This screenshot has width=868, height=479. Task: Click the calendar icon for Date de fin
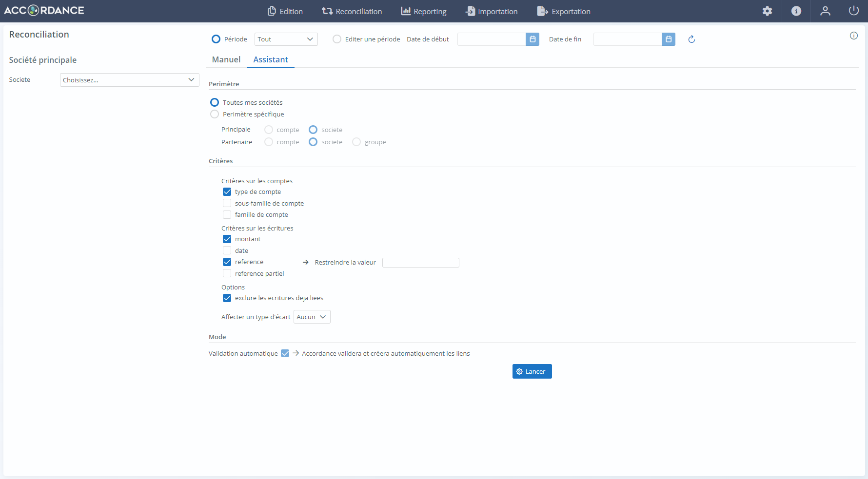(669, 39)
